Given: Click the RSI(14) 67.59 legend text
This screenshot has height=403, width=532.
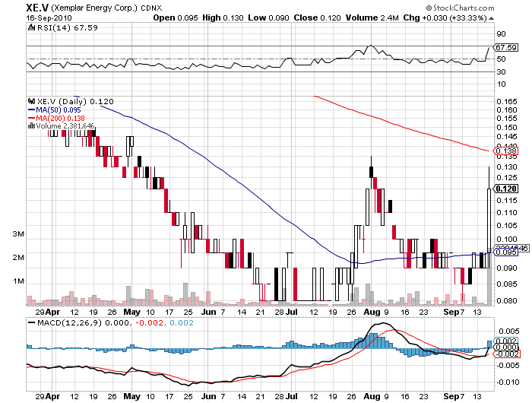Looking at the screenshot, I should 68,27.
